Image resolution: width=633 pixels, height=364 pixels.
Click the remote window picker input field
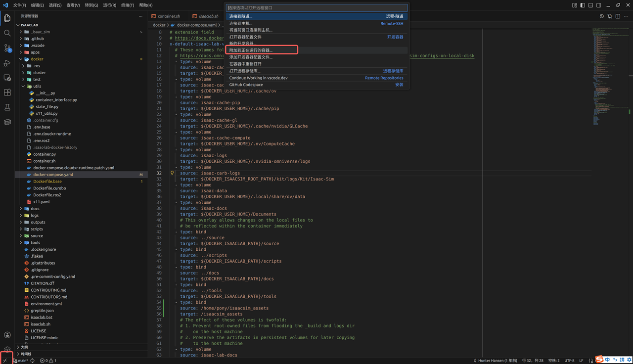click(x=316, y=8)
